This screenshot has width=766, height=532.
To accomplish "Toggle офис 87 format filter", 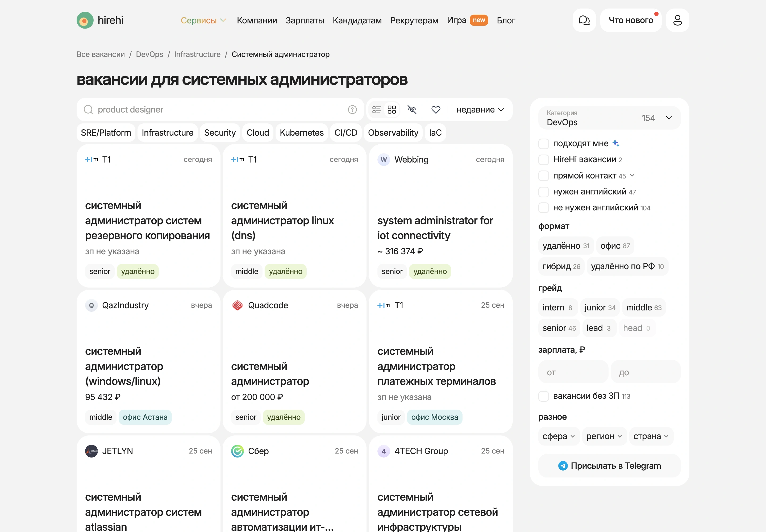I will point(615,246).
